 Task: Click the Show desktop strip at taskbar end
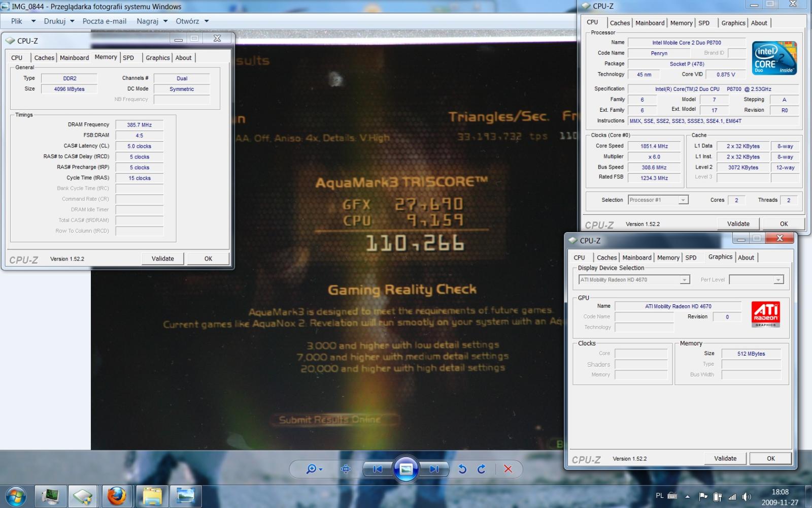point(808,496)
